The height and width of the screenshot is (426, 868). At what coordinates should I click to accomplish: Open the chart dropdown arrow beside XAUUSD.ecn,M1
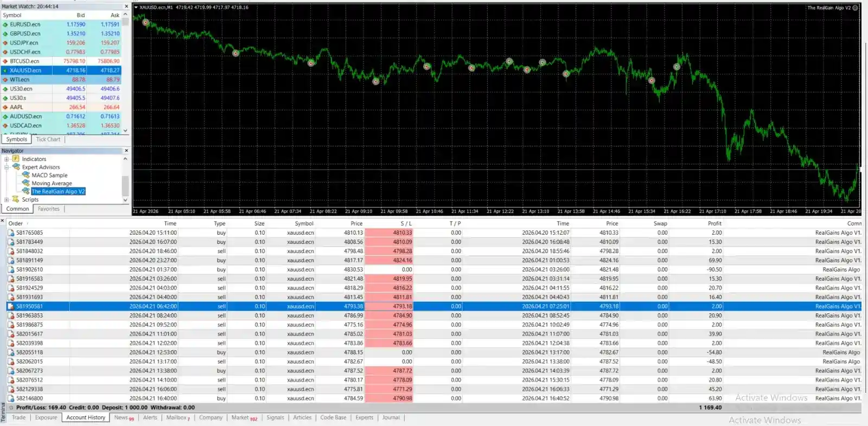pos(136,8)
